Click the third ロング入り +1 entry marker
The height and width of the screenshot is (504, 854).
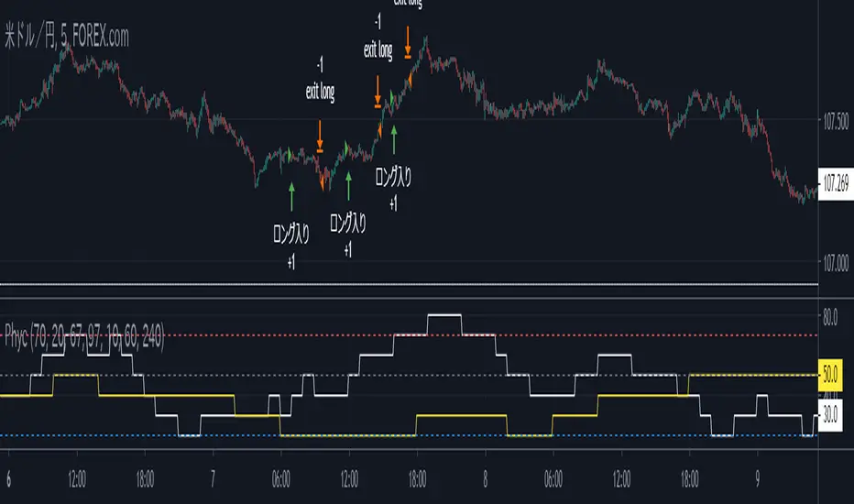(393, 189)
